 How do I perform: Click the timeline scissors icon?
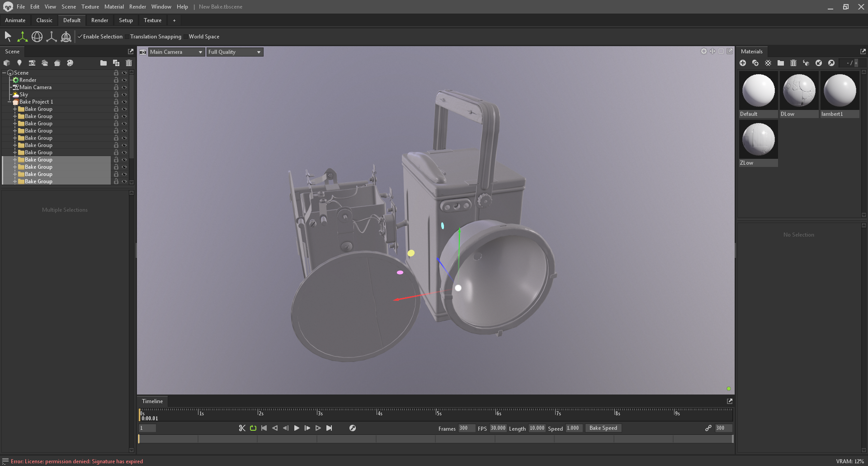click(242, 428)
